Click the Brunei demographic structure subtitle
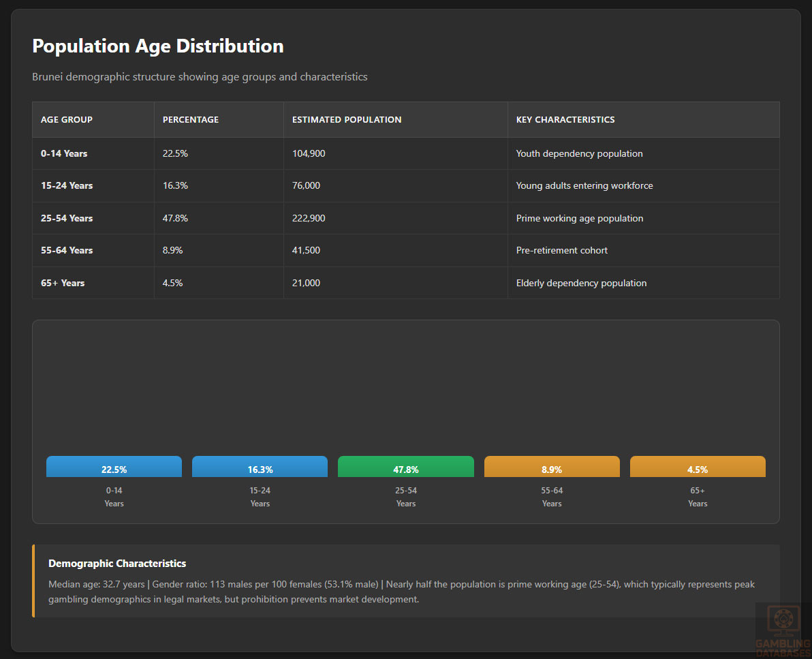This screenshot has height=659, width=812. (200, 77)
